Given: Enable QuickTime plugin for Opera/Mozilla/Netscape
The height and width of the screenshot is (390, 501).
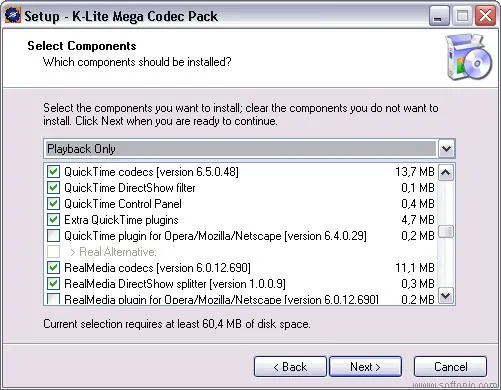Looking at the screenshot, I should click(53, 236).
